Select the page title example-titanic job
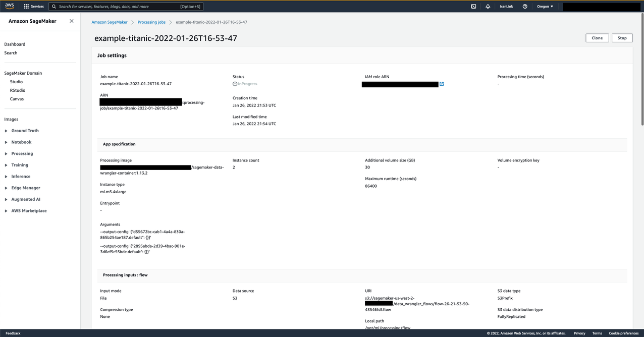Image resolution: width=644 pixels, height=337 pixels. pyautogui.click(x=166, y=38)
